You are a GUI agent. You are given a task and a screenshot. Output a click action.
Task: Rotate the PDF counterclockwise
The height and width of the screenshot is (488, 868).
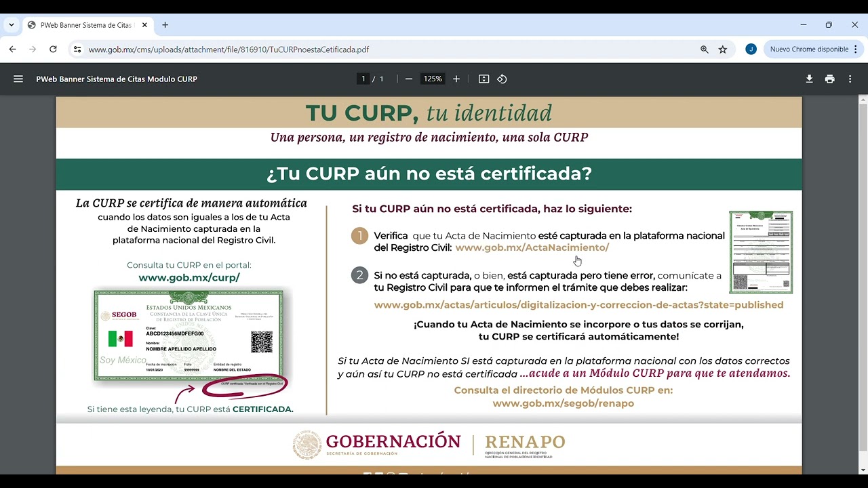point(502,79)
